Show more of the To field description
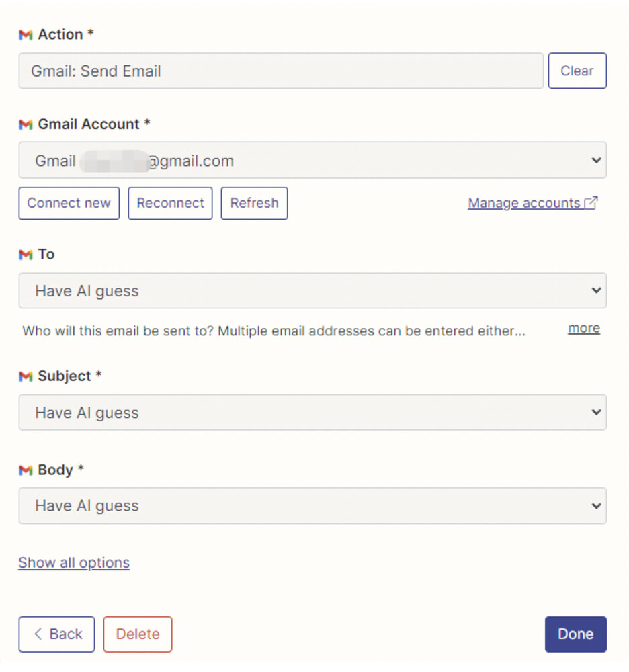 point(583,329)
